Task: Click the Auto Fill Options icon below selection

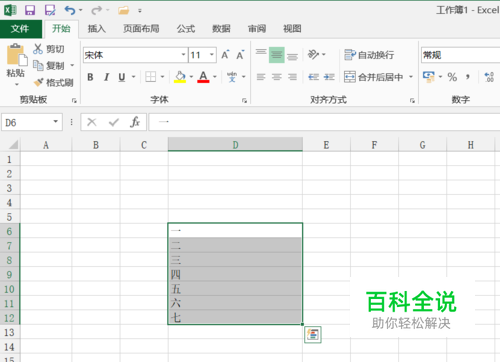Action: point(313,334)
